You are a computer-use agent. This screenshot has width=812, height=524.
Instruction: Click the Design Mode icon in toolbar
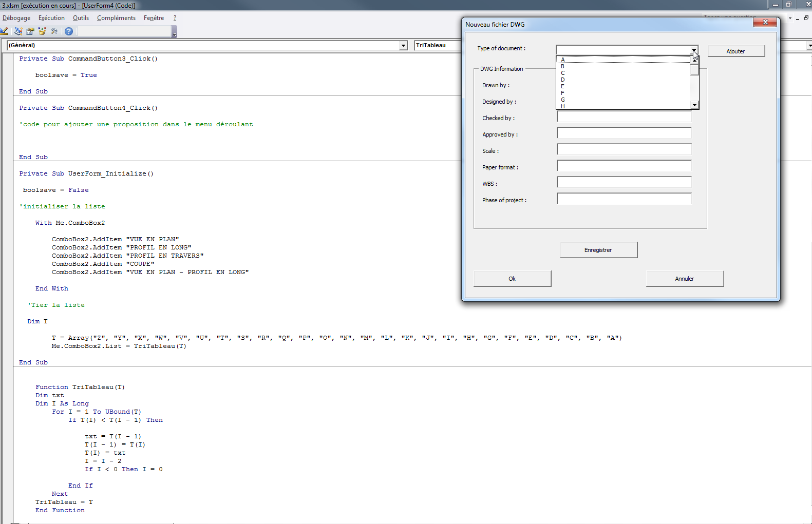click(4, 31)
